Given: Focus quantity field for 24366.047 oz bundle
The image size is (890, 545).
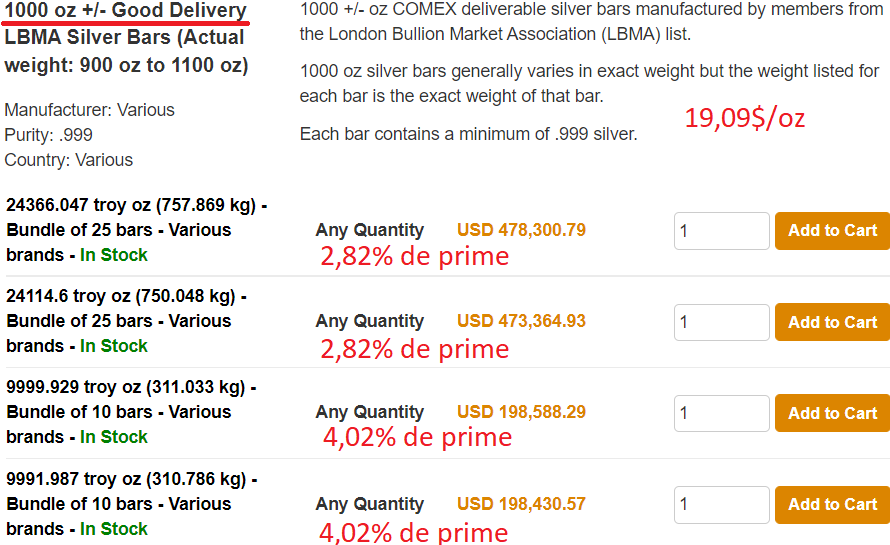Looking at the screenshot, I should pyautogui.click(x=721, y=231).
